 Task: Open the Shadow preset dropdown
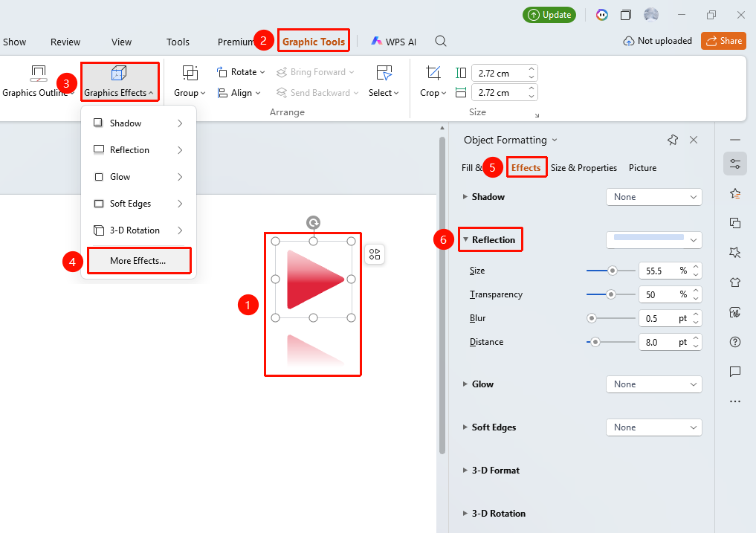pyautogui.click(x=653, y=197)
